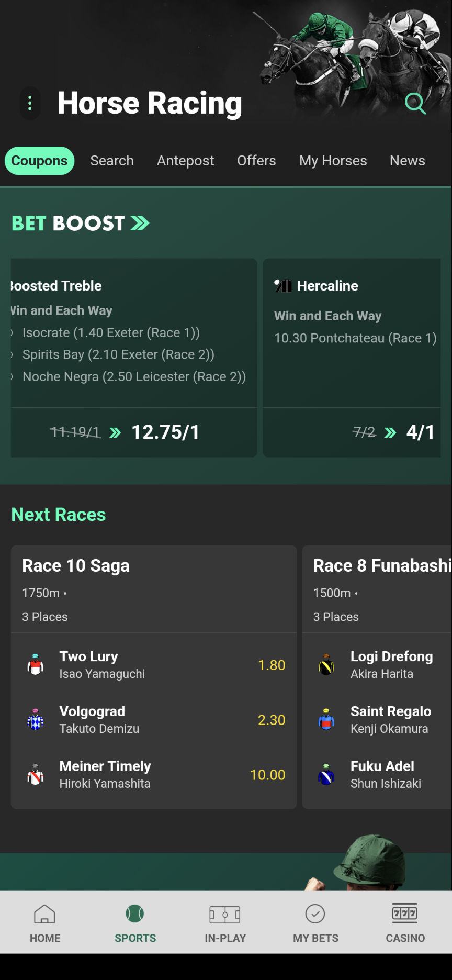Open My Bets with the checkmark icon
The image size is (452, 980).
click(315, 914)
